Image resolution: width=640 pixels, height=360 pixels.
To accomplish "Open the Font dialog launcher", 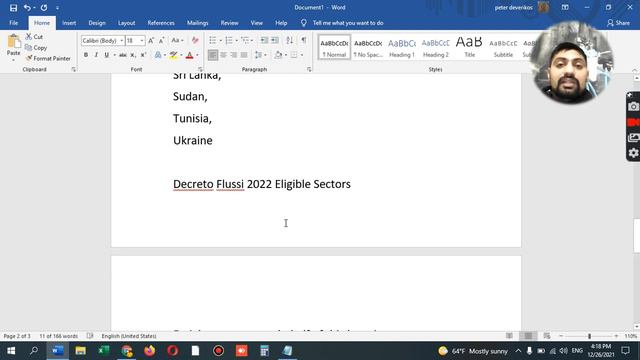I will click(x=200, y=69).
